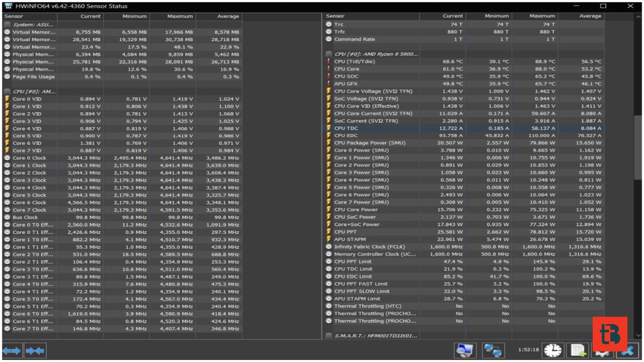
Task: Open the monitor with magnifier toolbar icon
Action: pos(465,350)
